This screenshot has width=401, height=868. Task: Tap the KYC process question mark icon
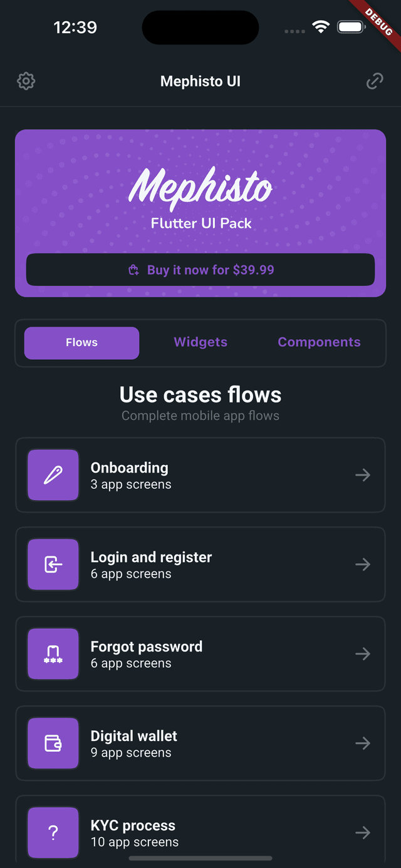[53, 833]
